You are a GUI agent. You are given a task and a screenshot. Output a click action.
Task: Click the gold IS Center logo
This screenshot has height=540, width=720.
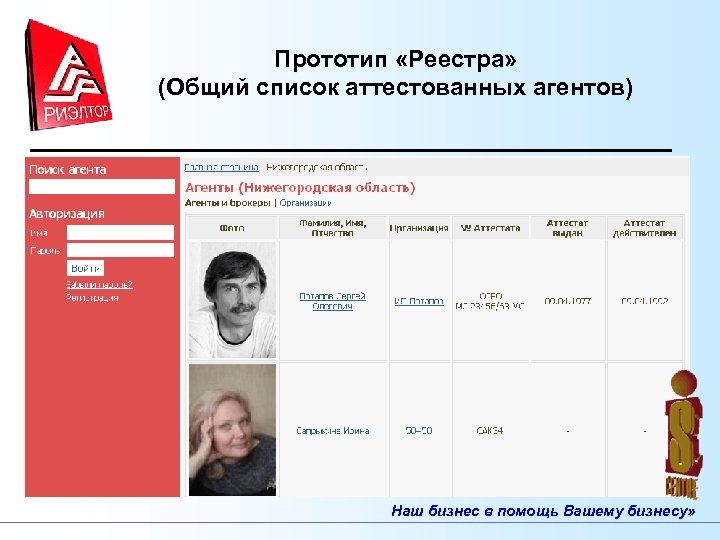click(x=683, y=434)
